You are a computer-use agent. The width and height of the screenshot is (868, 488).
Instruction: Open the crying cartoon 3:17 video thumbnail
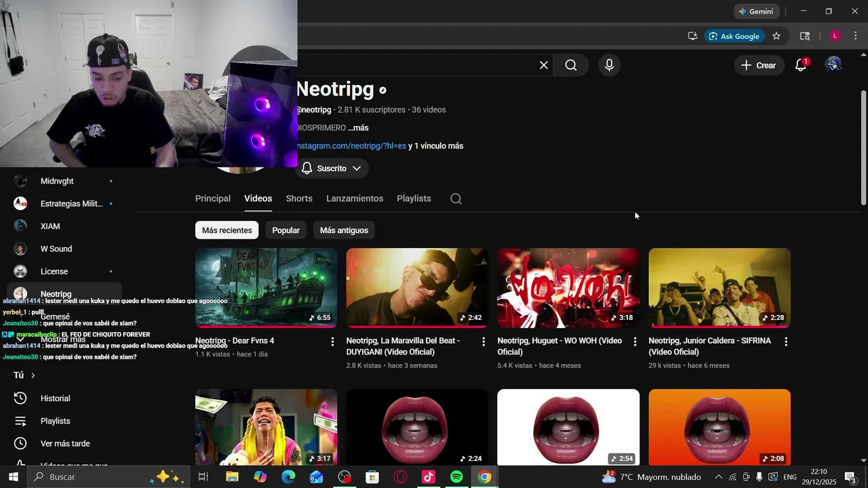(266, 427)
